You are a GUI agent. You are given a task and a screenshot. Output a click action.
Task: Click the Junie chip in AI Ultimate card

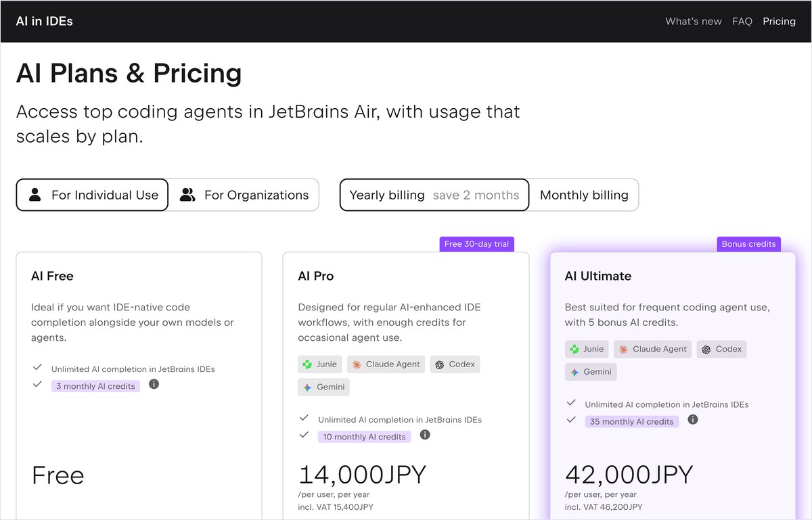[587, 349]
